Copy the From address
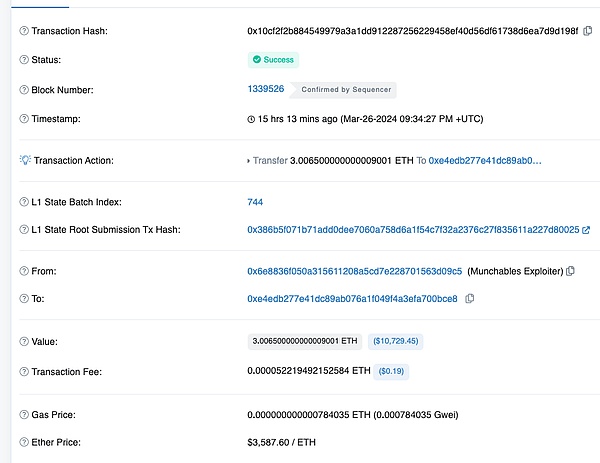600x463 pixels. (x=571, y=271)
